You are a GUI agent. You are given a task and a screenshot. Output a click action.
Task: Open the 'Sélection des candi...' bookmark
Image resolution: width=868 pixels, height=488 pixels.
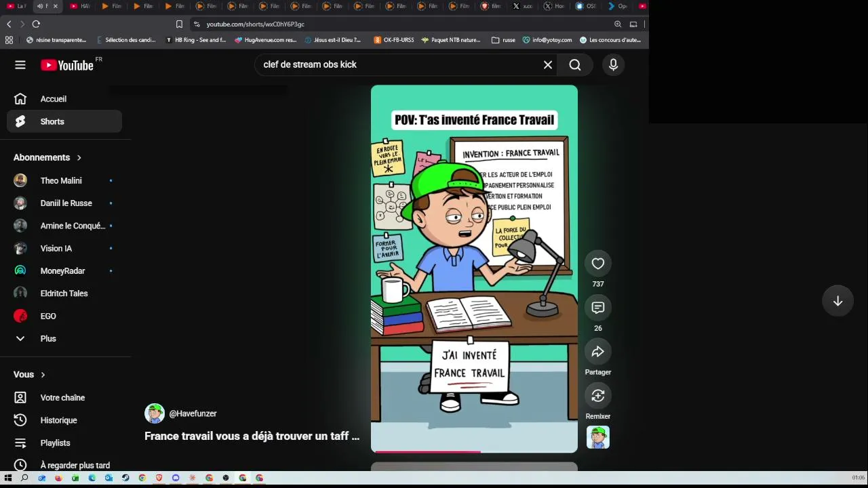pos(126,40)
